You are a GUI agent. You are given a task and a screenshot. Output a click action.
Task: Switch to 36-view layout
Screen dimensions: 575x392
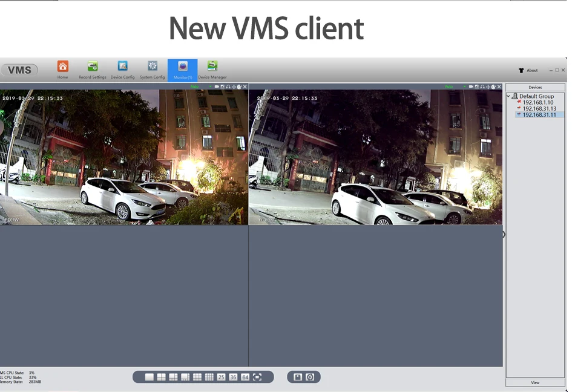[x=233, y=377]
